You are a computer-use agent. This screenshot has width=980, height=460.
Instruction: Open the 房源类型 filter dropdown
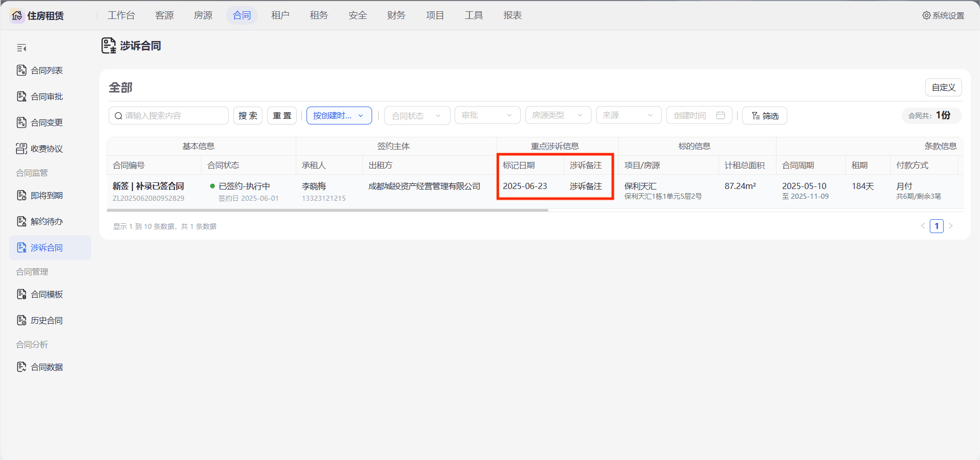558,115
